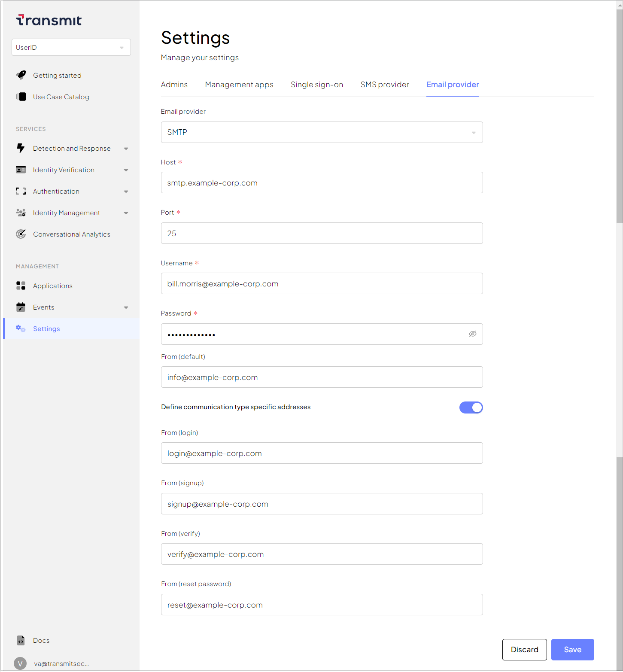Click the Discard button
The width and height of the screenshot is (623, 672).
click(x=524, y=650)
